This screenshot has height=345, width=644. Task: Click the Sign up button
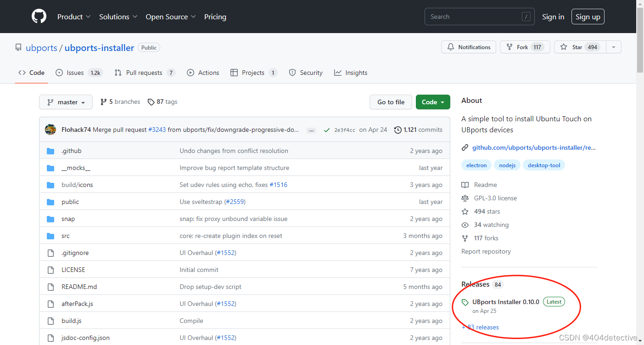click(x=588, y=17)
